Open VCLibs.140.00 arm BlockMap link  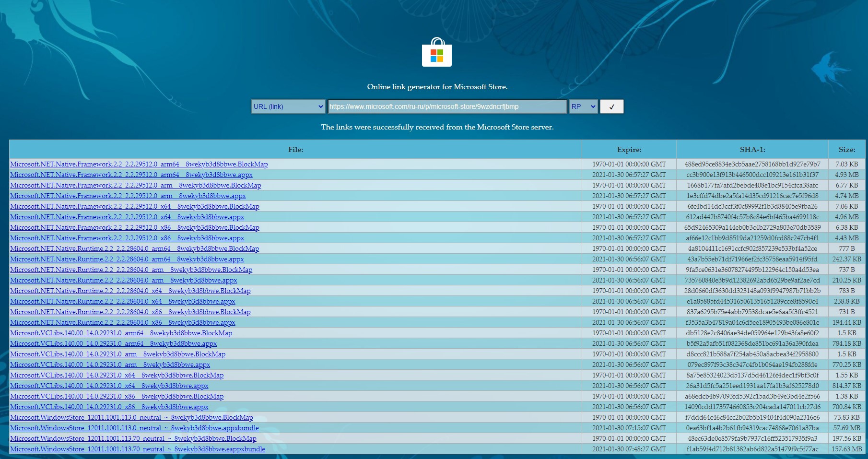118,354
